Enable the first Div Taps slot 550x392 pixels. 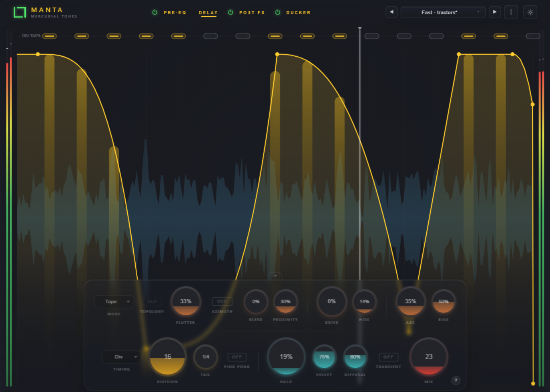point(49,36)
